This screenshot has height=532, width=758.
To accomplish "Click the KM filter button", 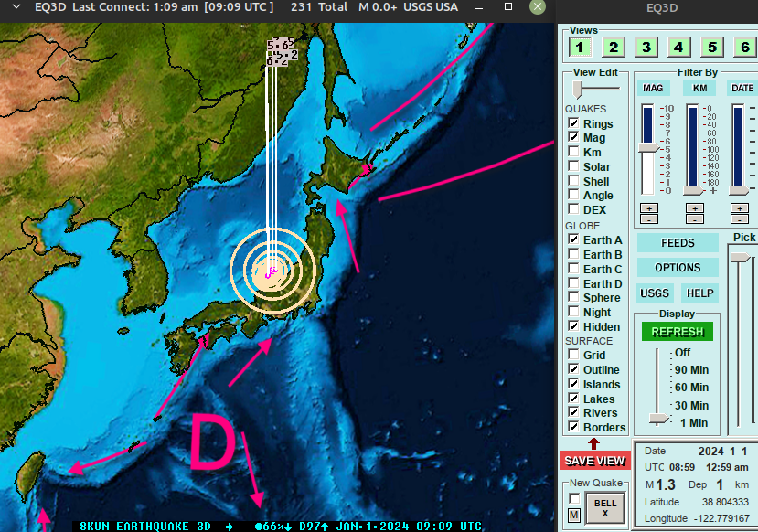I will (699, 88).
